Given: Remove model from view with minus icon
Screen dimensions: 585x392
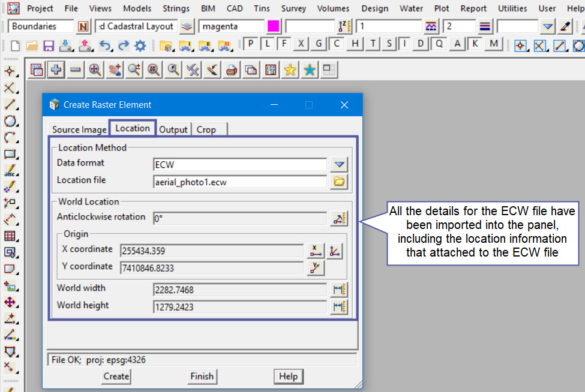Looking at the screenshot, I should click(x=76, y=70).
